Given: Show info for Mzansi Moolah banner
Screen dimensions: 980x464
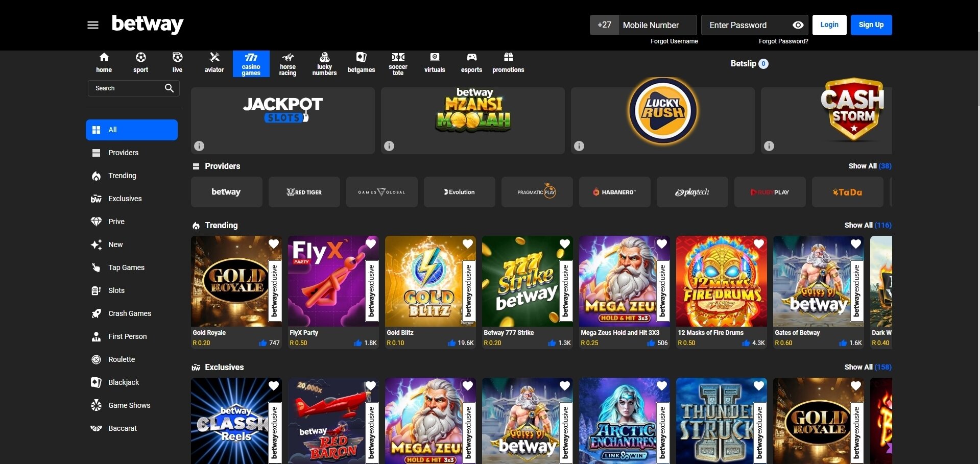Looking at the screenshot, I should tap(389, 146).
